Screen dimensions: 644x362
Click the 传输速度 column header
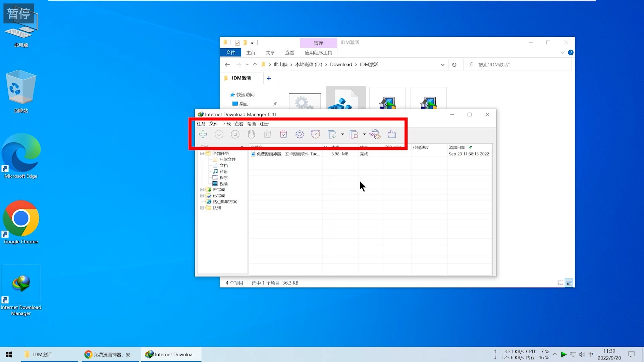(421, 147)
